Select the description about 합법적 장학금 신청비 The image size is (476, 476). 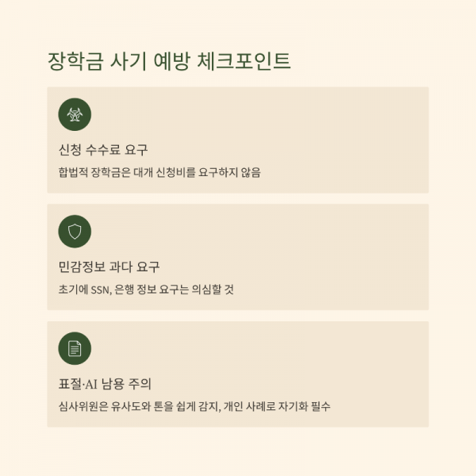[x=159, y=172]
